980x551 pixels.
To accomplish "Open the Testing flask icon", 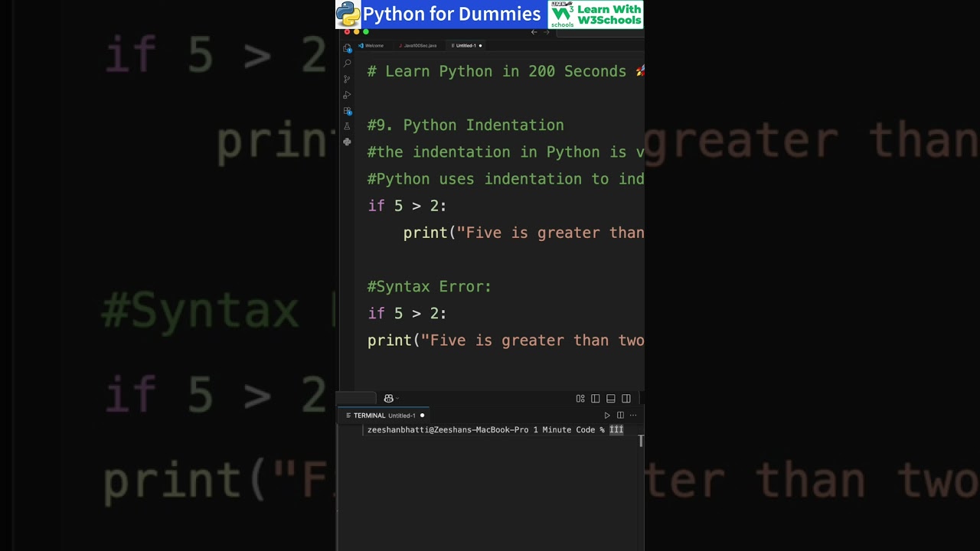I will pyautogui.click(x=347, y=126).
